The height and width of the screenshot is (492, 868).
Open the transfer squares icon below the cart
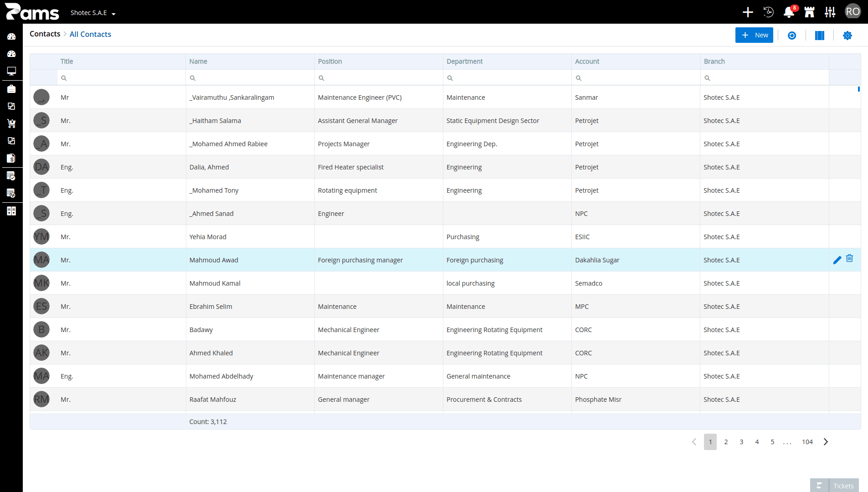pos(11,141)
